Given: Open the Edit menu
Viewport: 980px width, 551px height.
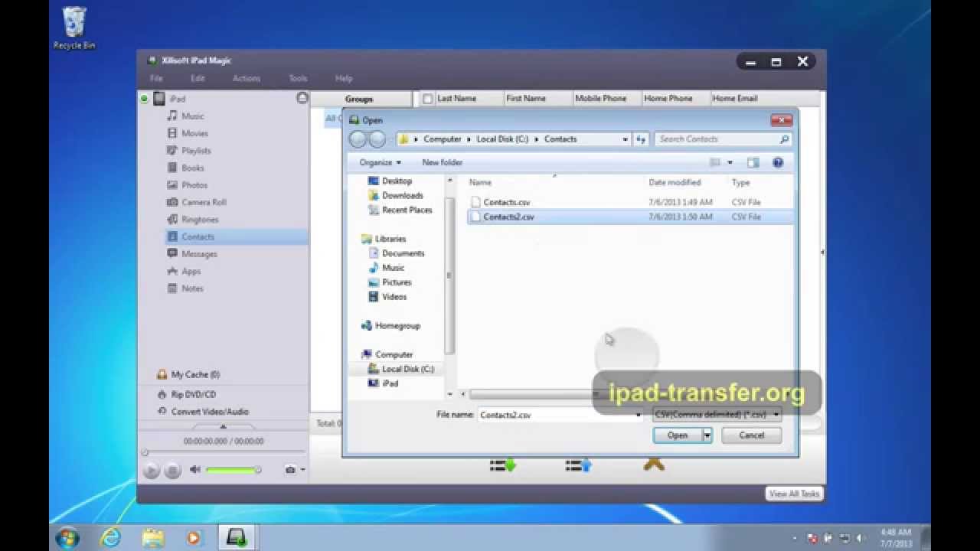Looking at the screenshot, I should (198, 78).
